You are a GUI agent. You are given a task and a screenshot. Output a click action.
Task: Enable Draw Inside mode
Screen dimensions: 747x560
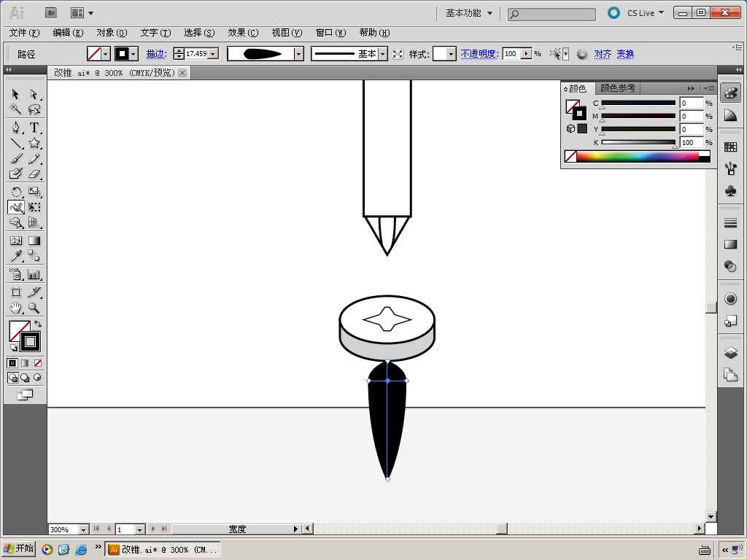tap(37, 378)
